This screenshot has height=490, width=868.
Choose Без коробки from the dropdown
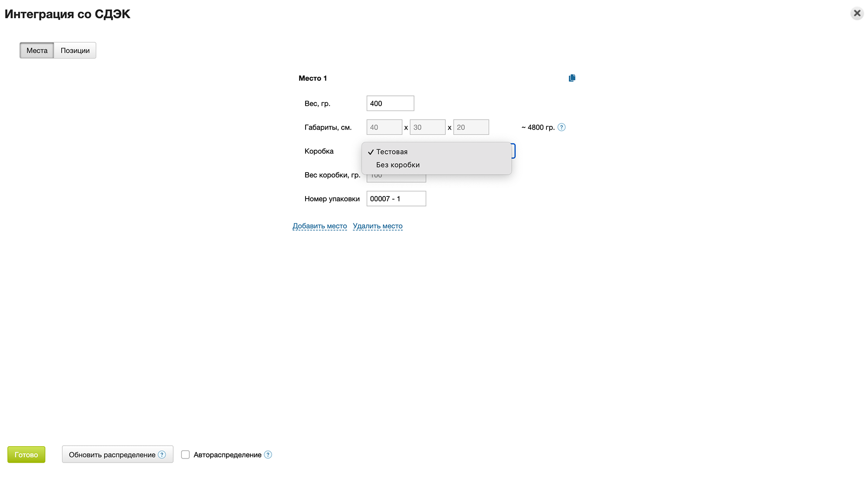click(x=398, y=165)
